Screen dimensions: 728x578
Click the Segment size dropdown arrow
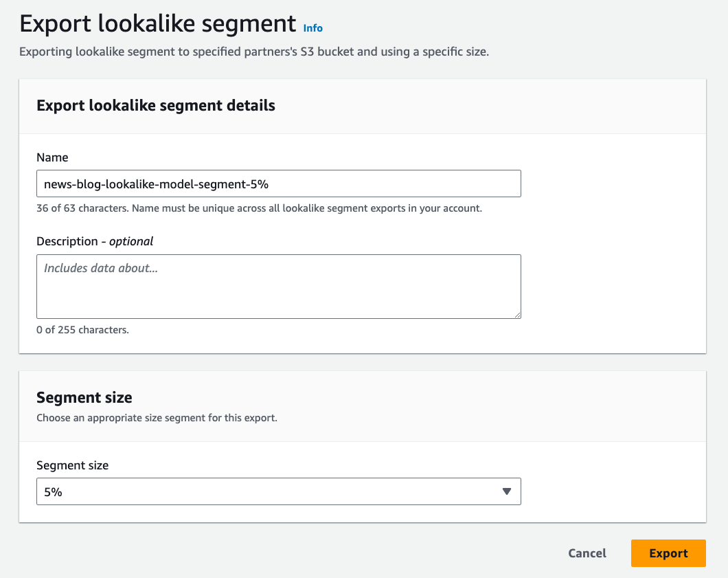click(507, 491)
